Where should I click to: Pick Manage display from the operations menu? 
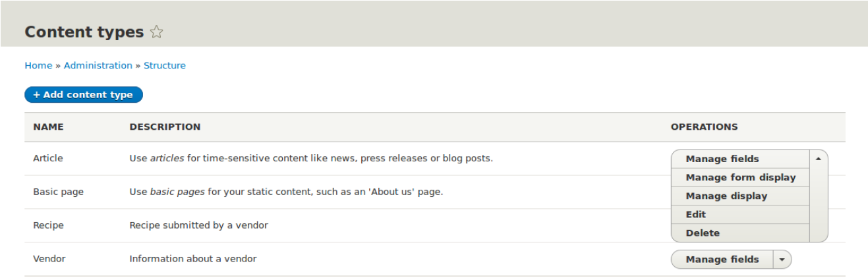pos(726,196)
